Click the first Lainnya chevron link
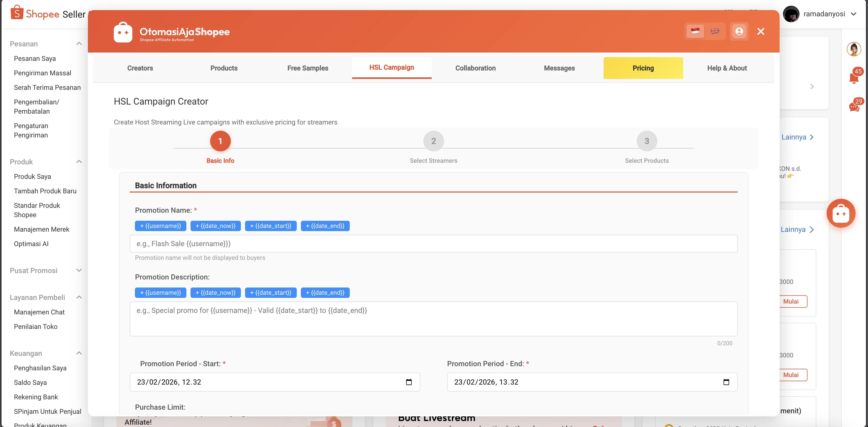 pos(797,137)
